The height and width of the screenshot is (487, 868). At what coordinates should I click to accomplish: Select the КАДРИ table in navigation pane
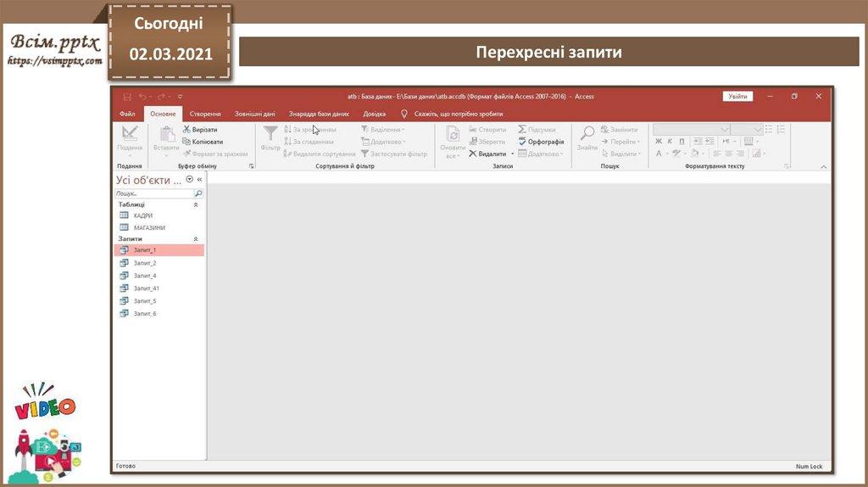point(143,216)
